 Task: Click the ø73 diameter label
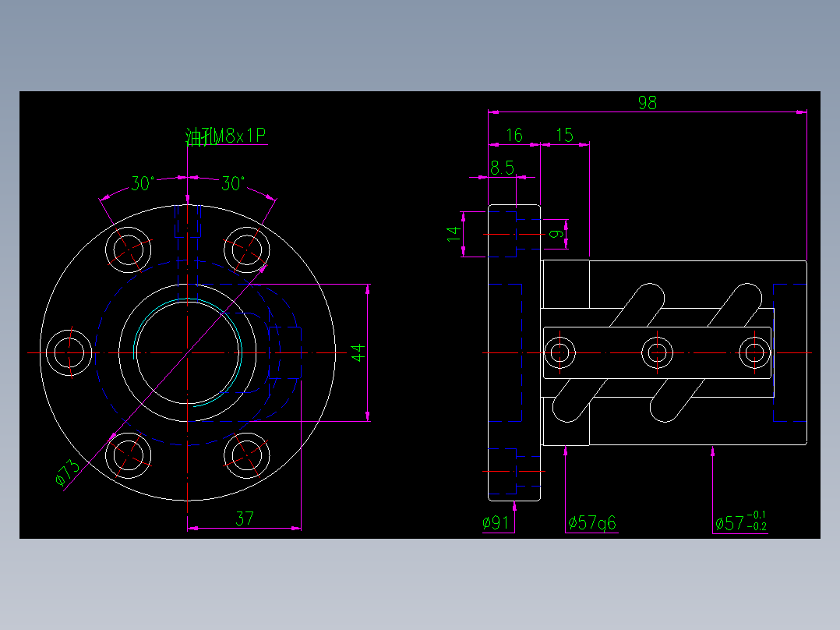point(68,472)
